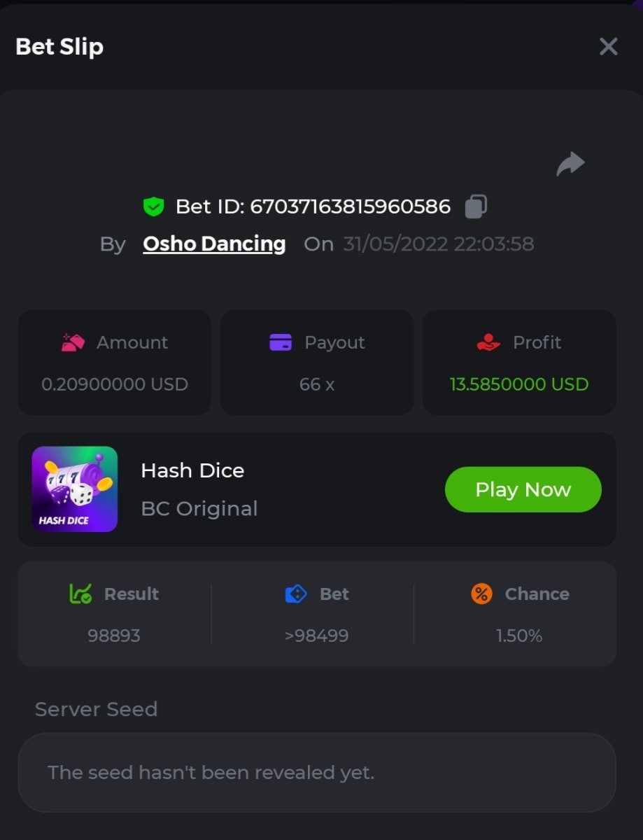Click the purple Payout card icon

280,342
